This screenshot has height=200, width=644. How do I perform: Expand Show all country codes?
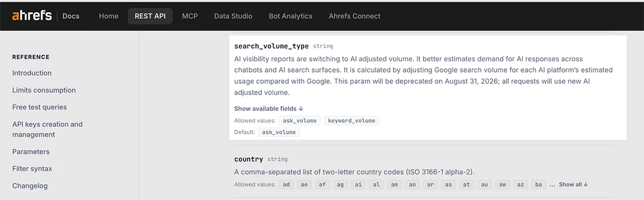[x=573, y=184]
